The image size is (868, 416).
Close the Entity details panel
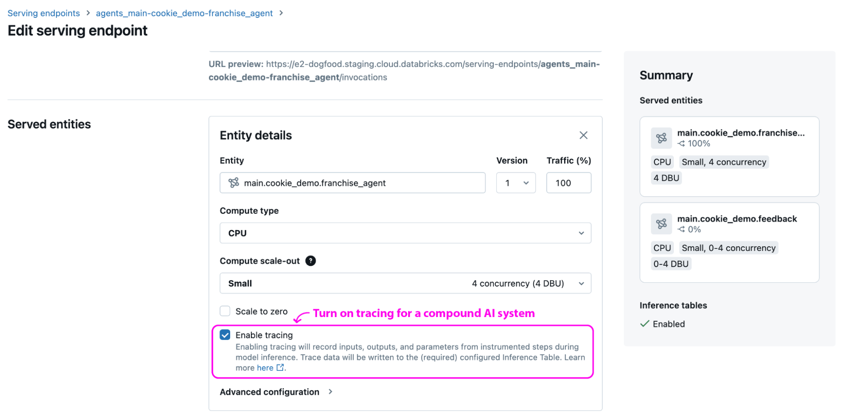pos(583,135)
